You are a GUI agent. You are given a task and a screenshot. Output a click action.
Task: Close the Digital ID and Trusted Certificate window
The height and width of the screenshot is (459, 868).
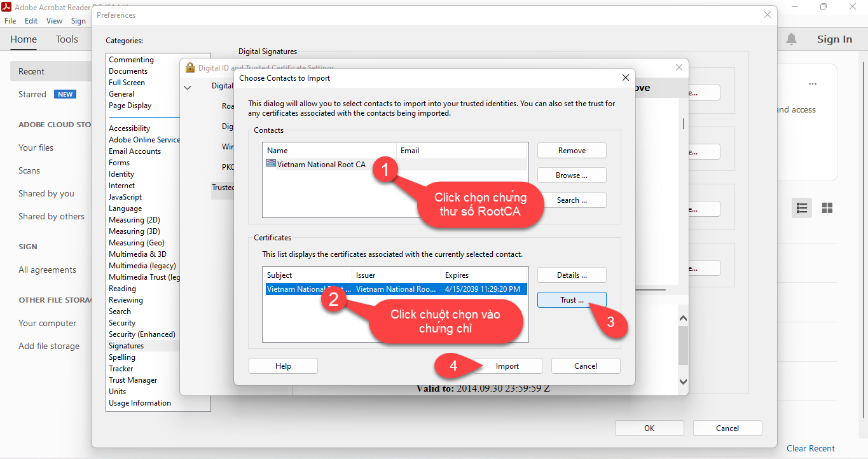(x=679, y=67)
